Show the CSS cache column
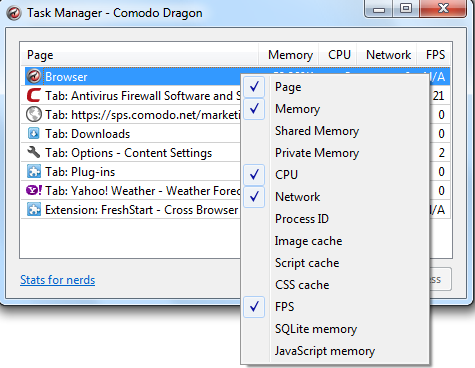Viewport: 475px width, 368px height. [x=335, y=285]
